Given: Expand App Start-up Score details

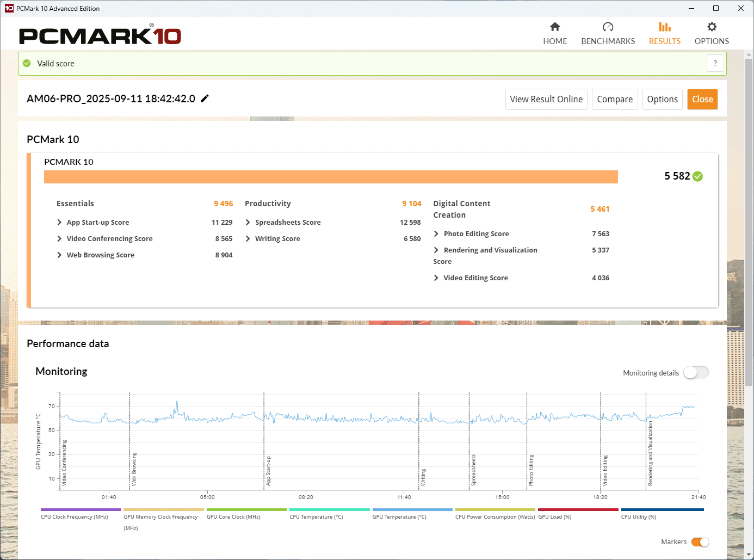Looking at the screenshot, I should pos(59,223).
